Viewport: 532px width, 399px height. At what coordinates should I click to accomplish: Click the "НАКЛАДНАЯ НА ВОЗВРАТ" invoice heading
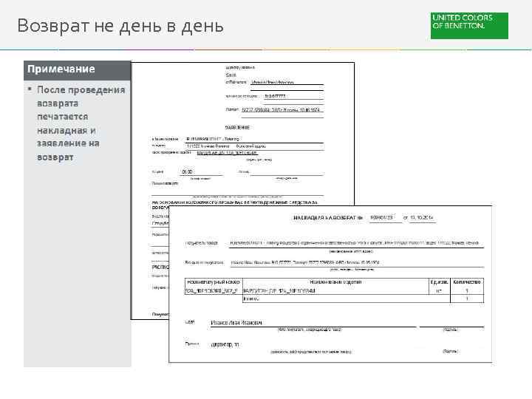coord(327,217)
